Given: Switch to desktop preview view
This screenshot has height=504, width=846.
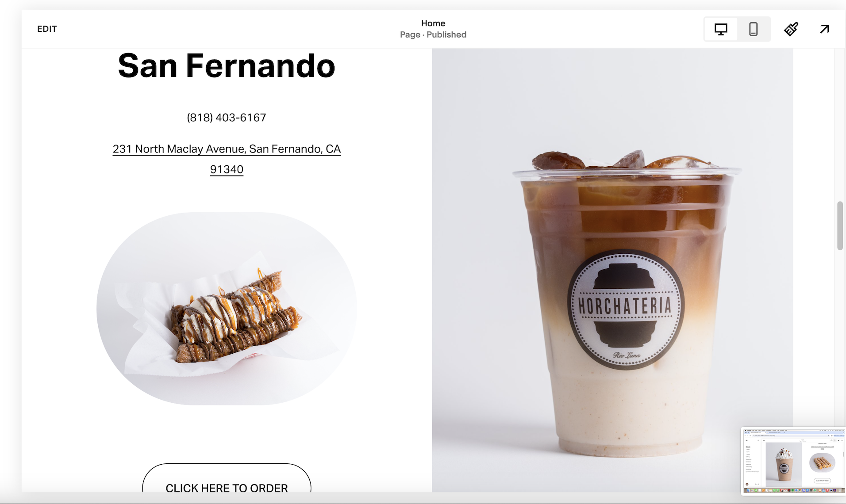Looking at the screenshot, I should coord(721,29).
